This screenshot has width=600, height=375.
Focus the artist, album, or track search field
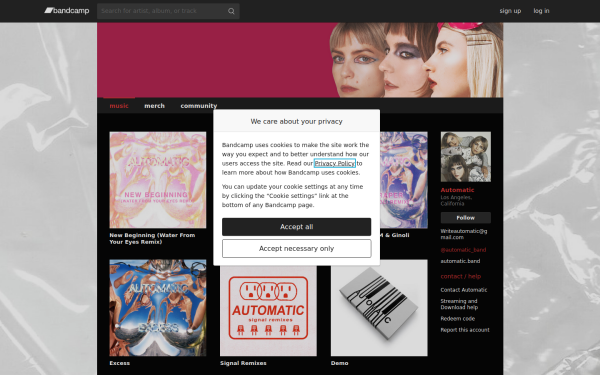163,11
